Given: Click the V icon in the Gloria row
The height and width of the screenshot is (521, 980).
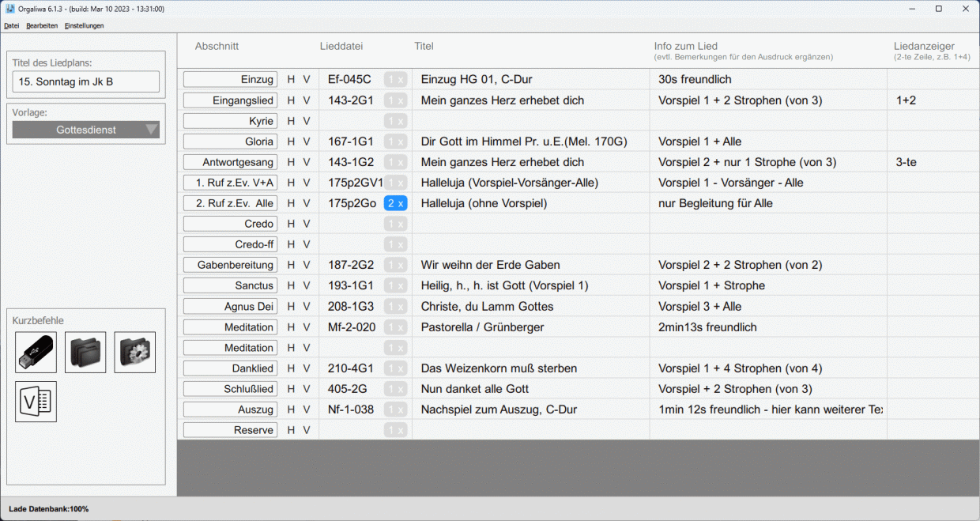Looking at the screenshot, I should (x=307, y=142).
